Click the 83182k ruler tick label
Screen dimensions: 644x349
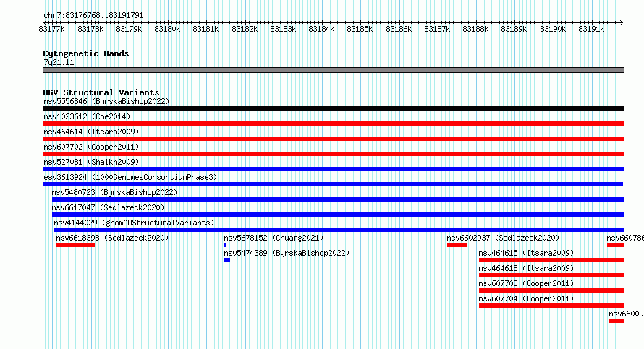(245, 29)
